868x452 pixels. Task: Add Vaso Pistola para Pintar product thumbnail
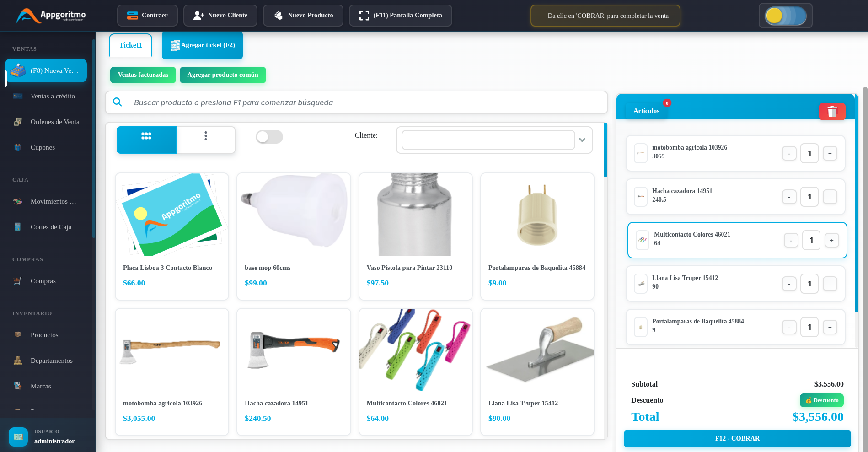pos(415,214)
